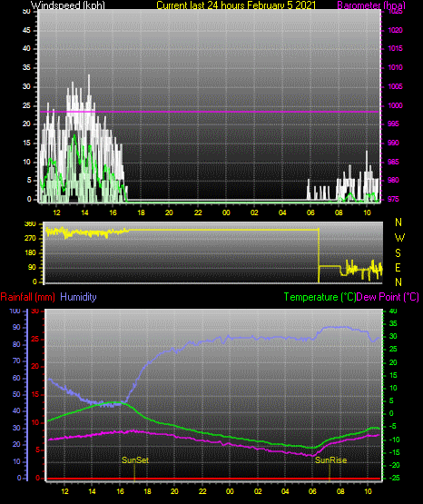This screenshot has width=423, height=504.
Task: Click the W compass direction label
Action: 399,238
